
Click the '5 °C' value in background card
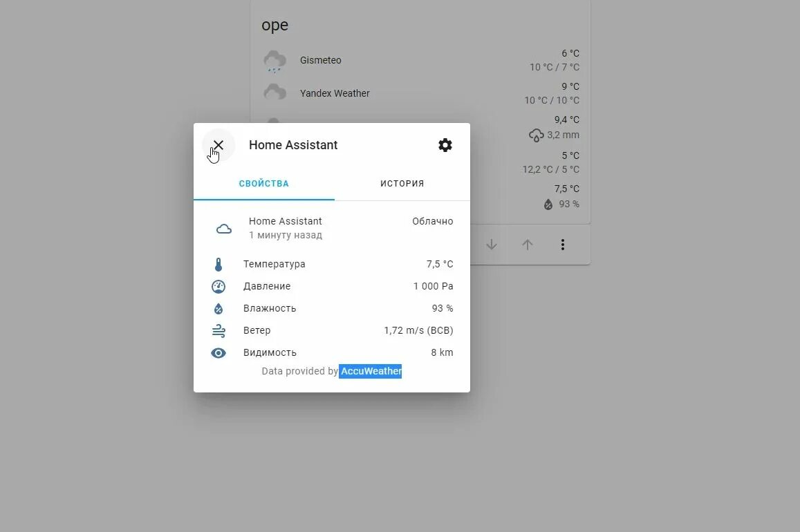pos(570,155)
